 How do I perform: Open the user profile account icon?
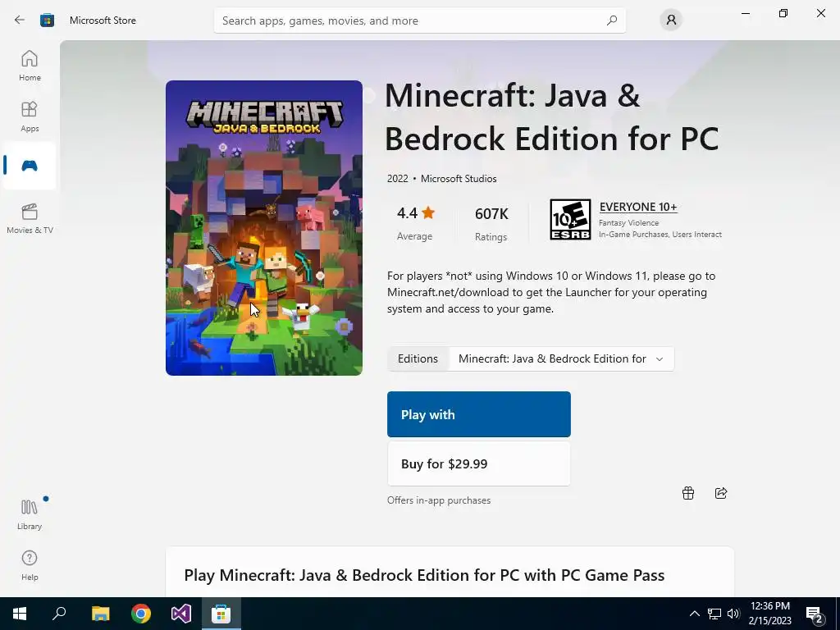pyautogui.click(x=671, y=21)
